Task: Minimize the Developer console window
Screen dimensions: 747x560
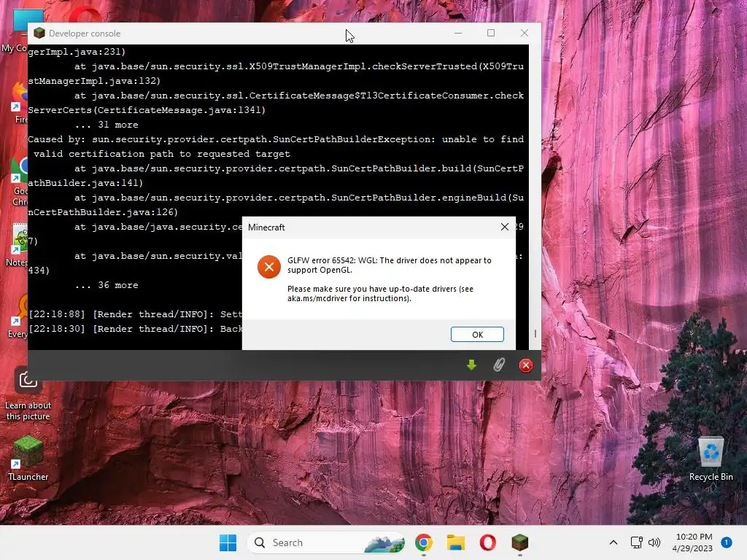Action: [x=458, y=34]
